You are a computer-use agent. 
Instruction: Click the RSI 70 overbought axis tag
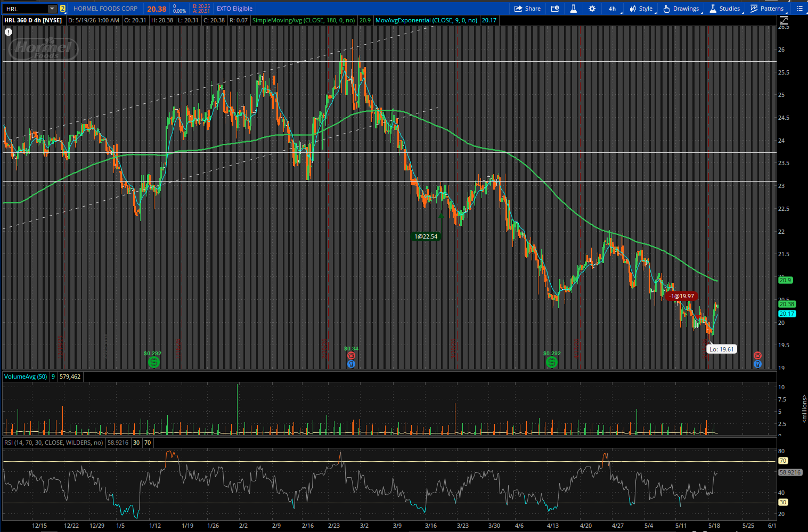783,461
